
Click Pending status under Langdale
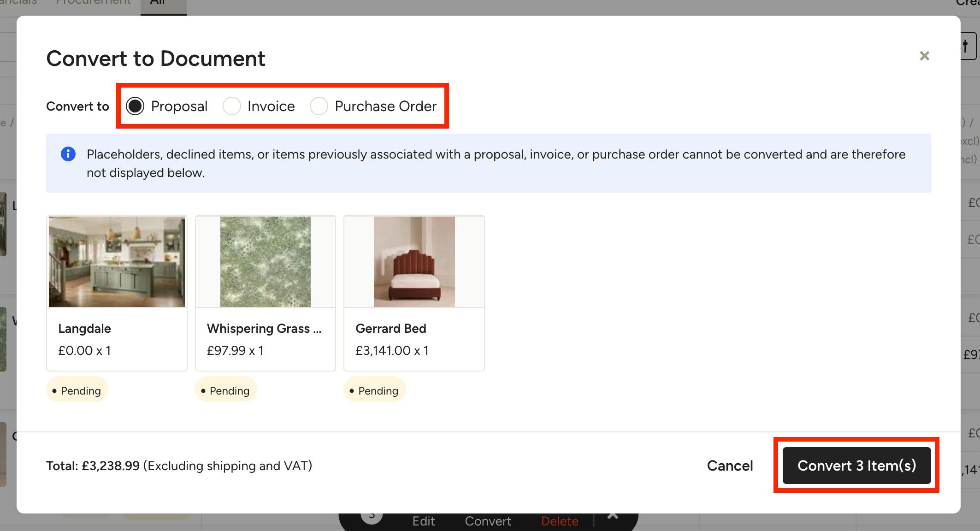(x=77, y=390)
